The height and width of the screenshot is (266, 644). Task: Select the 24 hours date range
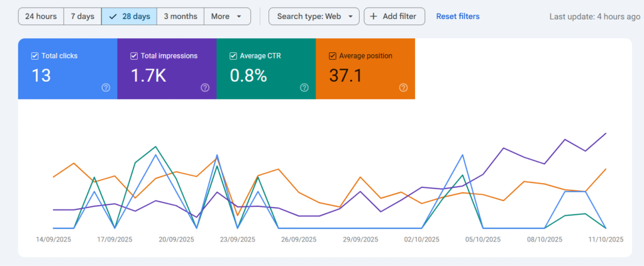(x=41, y=16)
